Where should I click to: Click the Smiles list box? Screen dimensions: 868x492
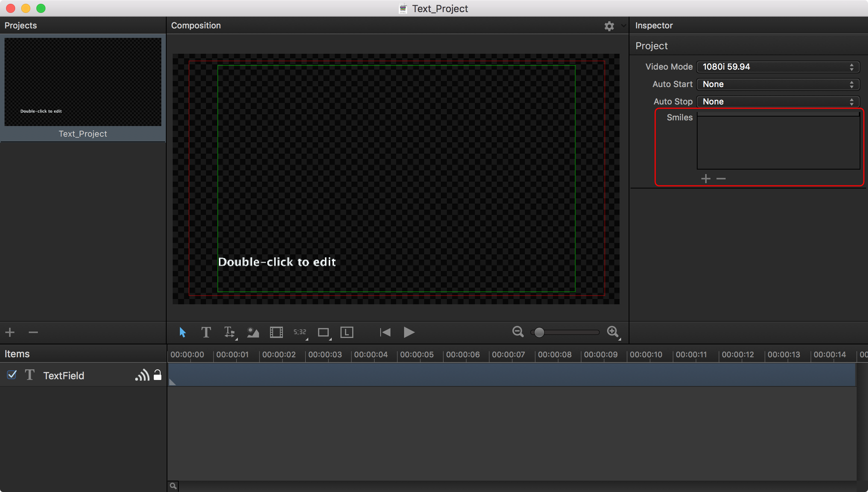point(778,141)
